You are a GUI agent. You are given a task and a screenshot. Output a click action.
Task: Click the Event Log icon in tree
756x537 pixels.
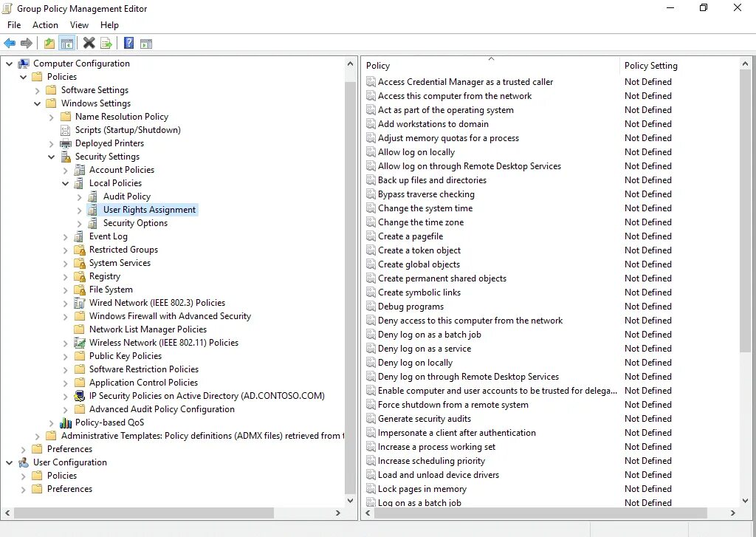79,236
